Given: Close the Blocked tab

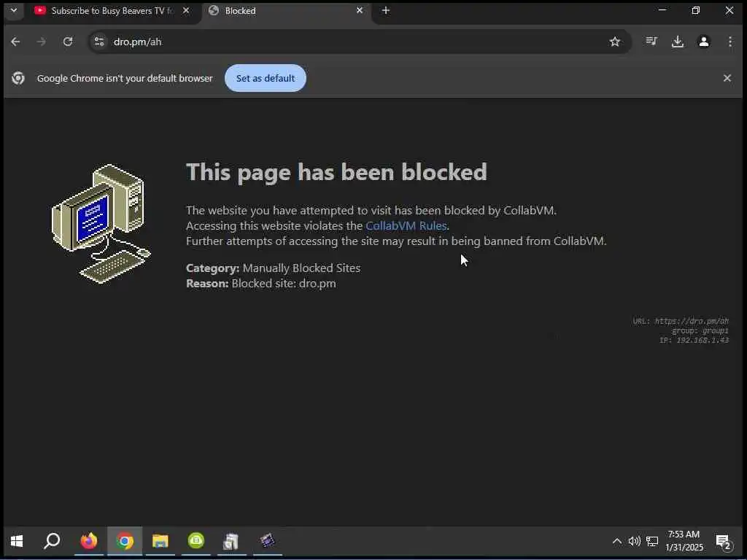Looking at the screenshot, I should click(360, 10).
